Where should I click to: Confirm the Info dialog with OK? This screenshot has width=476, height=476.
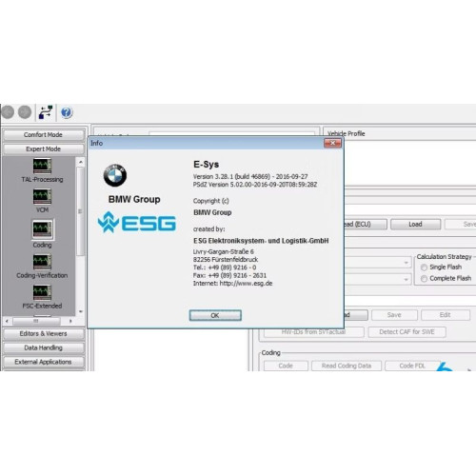coord(215,315)
